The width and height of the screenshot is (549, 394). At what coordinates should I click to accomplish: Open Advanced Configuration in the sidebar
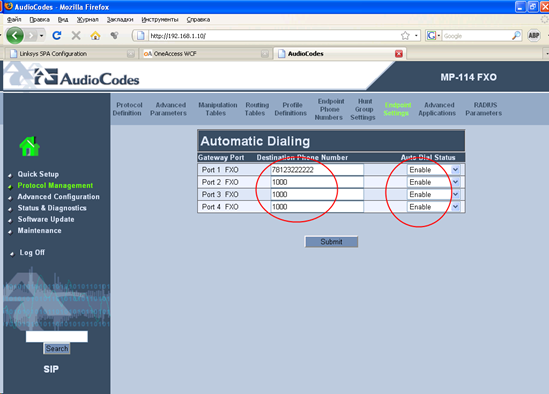[58, 196]
